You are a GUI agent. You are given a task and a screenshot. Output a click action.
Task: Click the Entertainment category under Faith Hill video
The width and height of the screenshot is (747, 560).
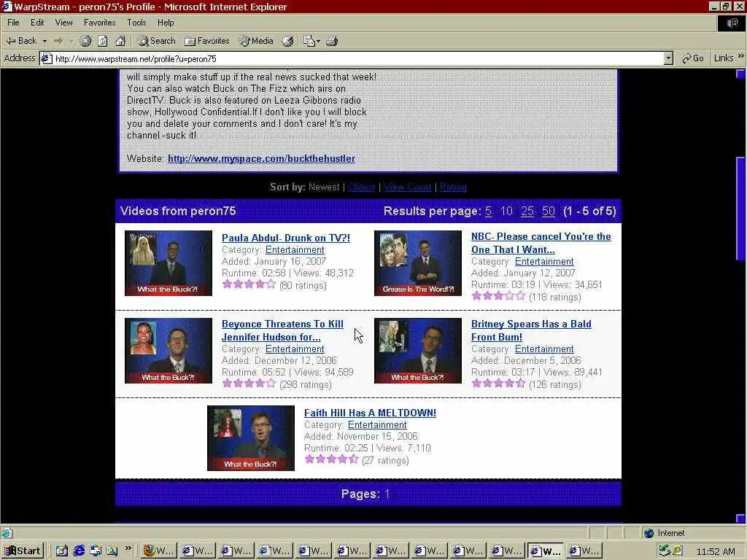pyautogui.click(x=377, y=425)
